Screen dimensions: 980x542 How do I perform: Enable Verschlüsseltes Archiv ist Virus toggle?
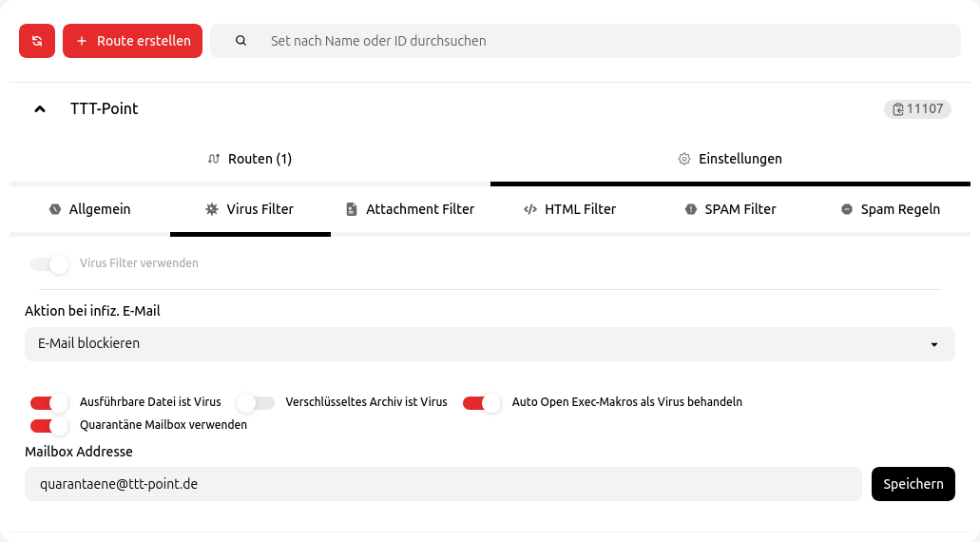pos(255,402)
